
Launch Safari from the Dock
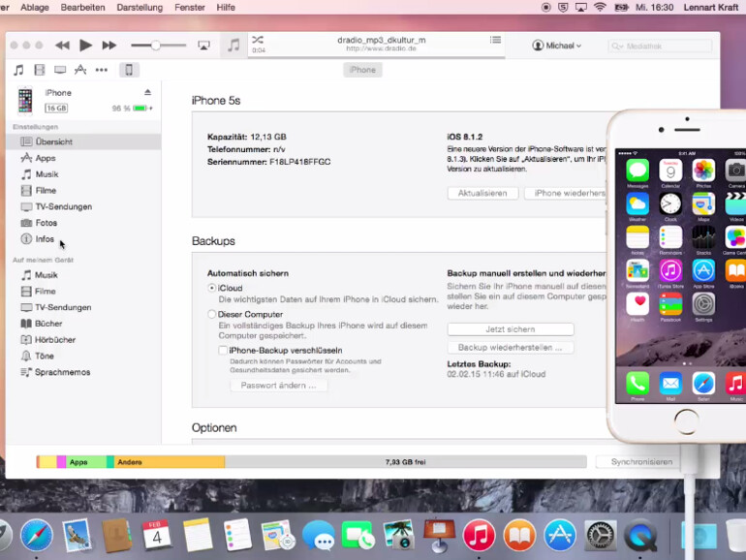37,536
